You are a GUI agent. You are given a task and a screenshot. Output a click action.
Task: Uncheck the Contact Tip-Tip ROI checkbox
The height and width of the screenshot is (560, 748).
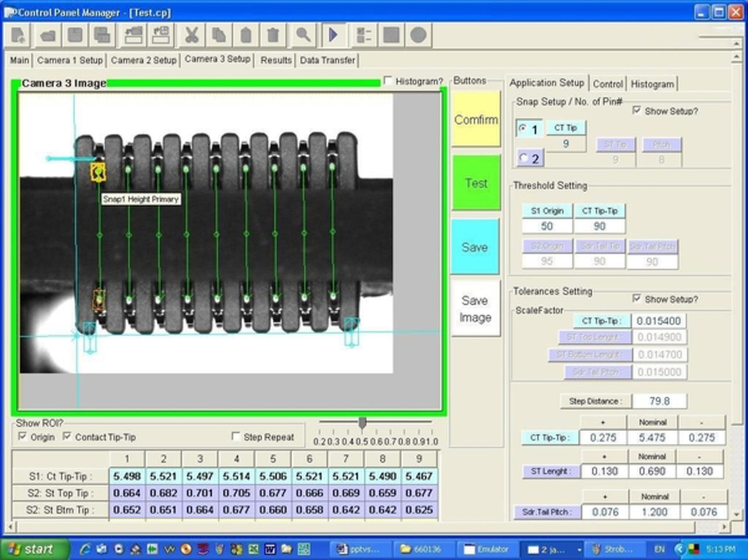(x=67, y=436)
